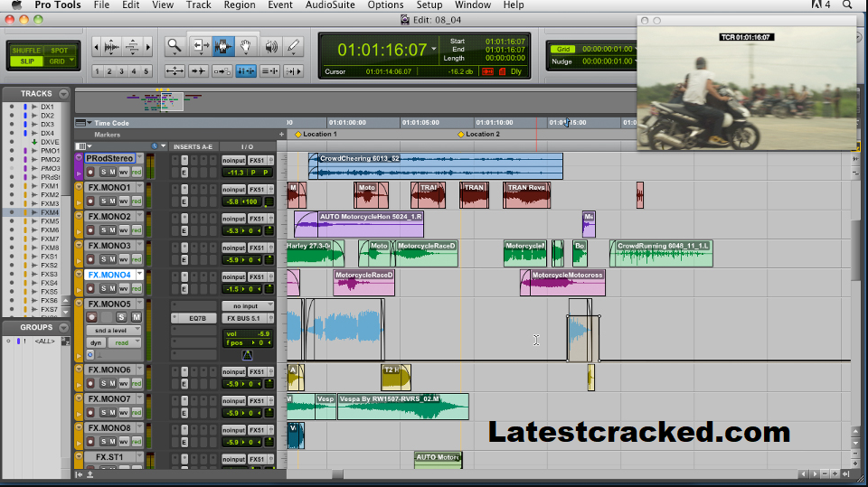Select the Pencil tool
868x487 pixels.
293,46
